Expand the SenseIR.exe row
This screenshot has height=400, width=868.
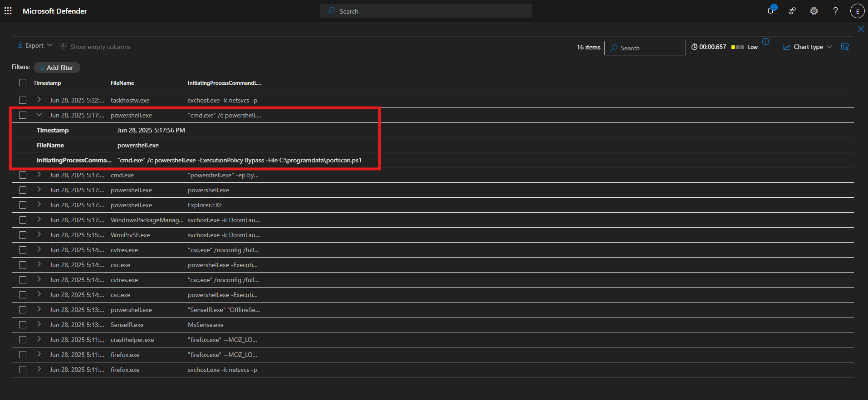[39, 324]
